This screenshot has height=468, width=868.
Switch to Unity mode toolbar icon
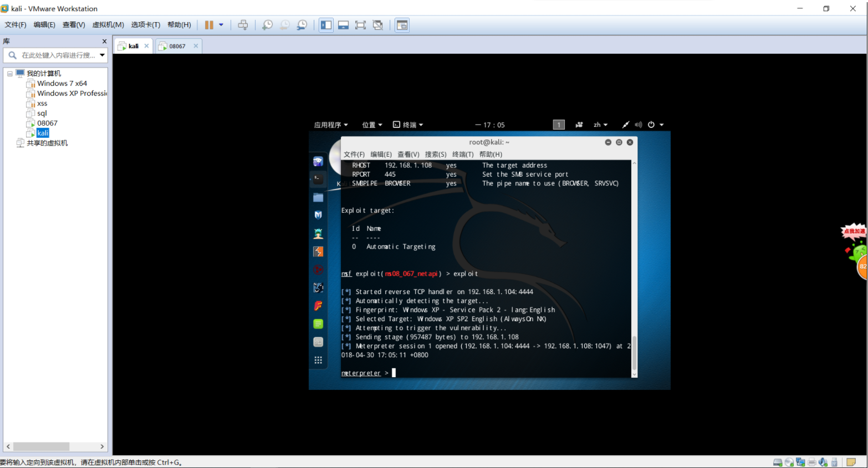point(378,25)
